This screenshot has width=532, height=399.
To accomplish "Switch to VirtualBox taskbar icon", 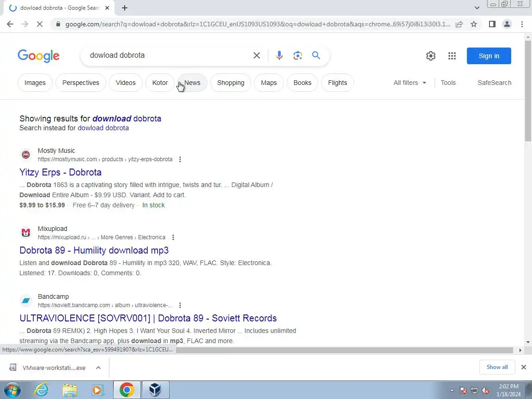I will 155,390.
